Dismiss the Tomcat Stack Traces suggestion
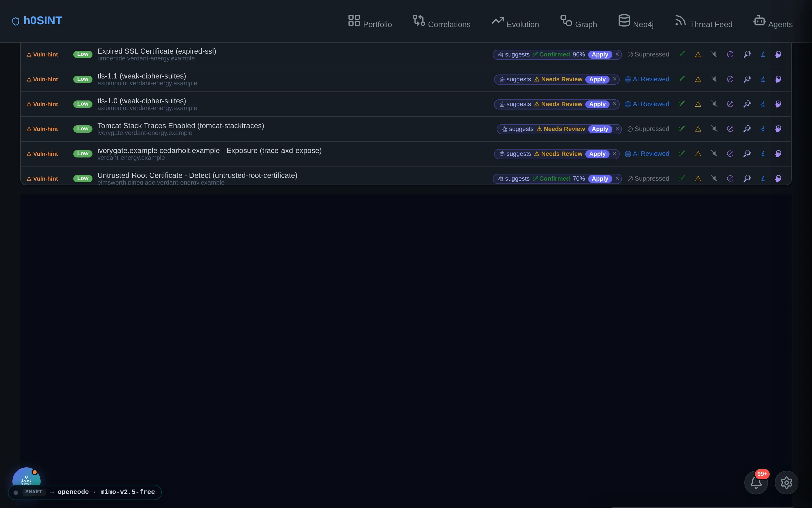 [x=617, y=129]
